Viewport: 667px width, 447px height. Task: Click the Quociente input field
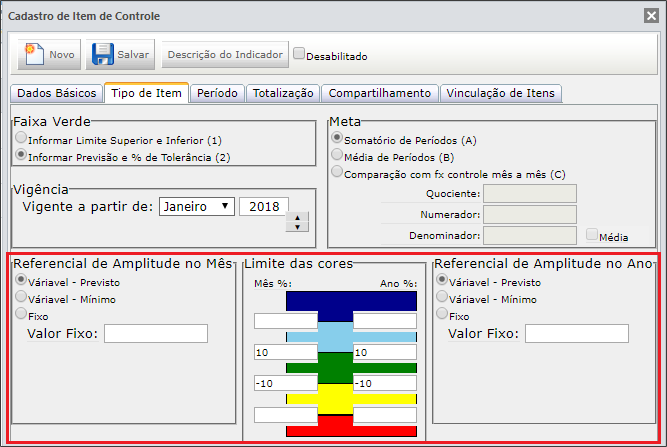tap(530, 194)
